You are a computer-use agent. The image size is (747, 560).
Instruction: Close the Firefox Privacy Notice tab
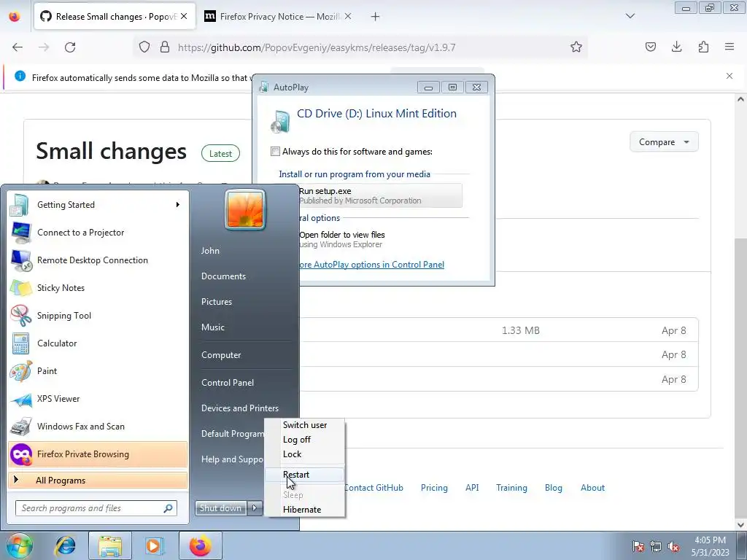348,16
